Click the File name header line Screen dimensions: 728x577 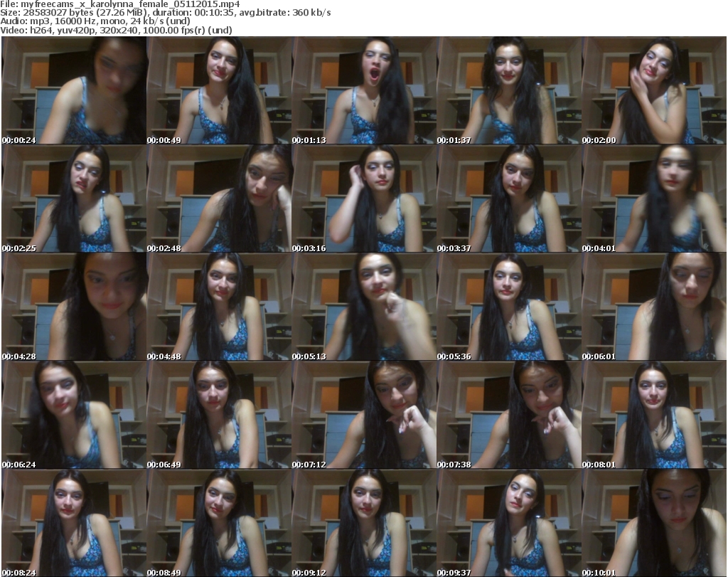[x=119, y=4]
